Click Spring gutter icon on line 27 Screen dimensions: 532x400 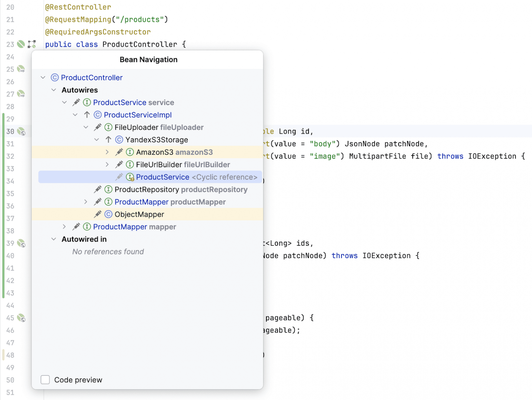21,94
